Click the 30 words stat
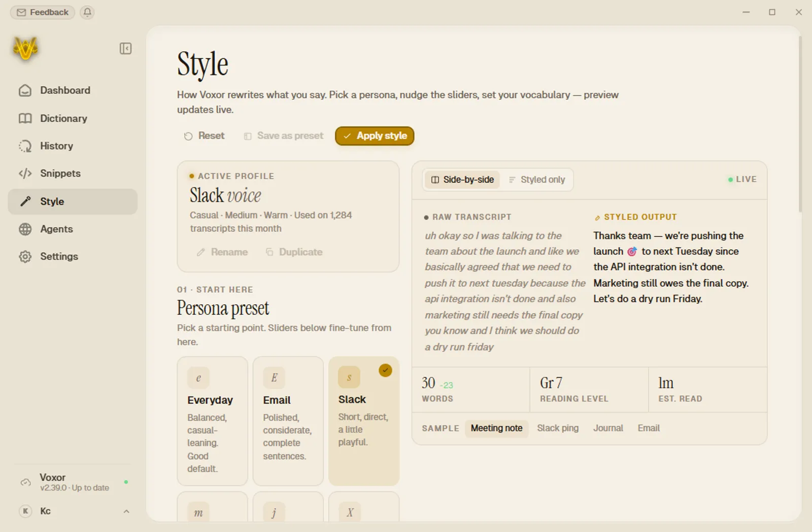This screenshot has height=532, width=812. click(x=471, y=389)
